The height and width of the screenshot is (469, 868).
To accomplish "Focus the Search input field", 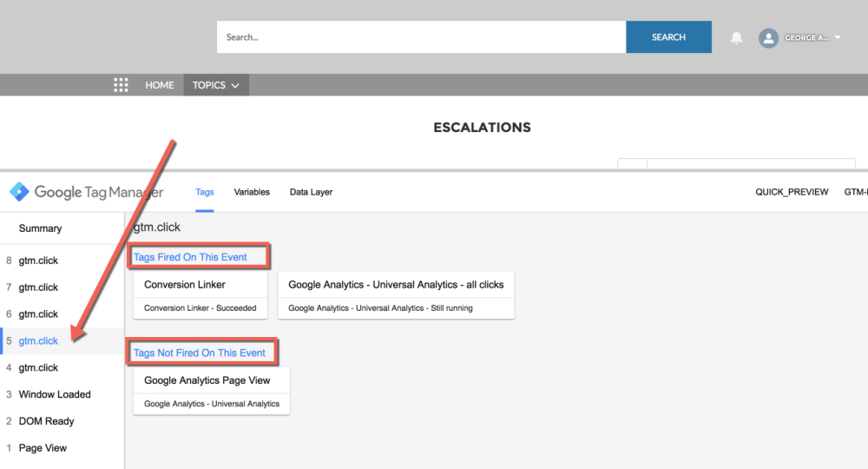I will pos(421,37).
